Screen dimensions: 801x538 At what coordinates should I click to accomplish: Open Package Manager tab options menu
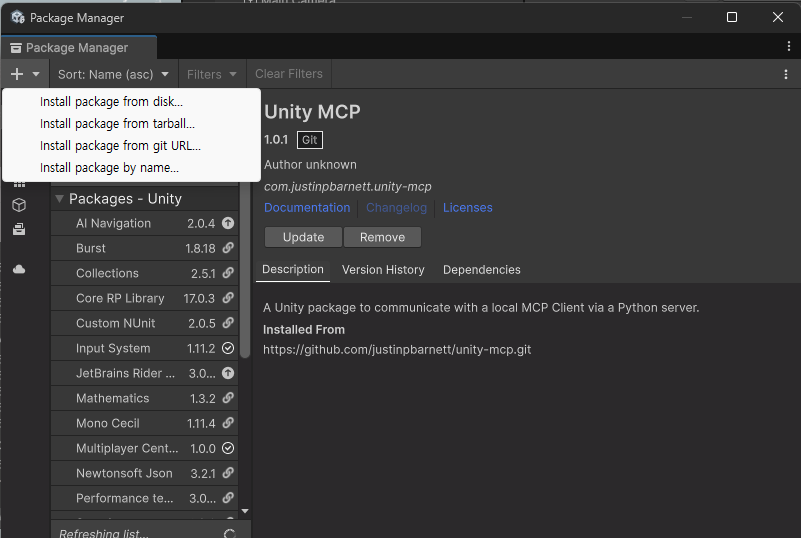pos(789,46)
